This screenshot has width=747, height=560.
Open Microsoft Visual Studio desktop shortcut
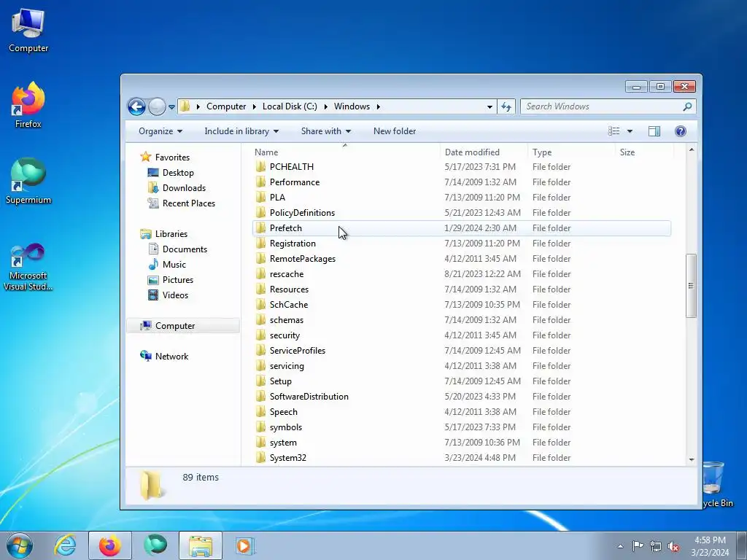click(x=28, y=267)
